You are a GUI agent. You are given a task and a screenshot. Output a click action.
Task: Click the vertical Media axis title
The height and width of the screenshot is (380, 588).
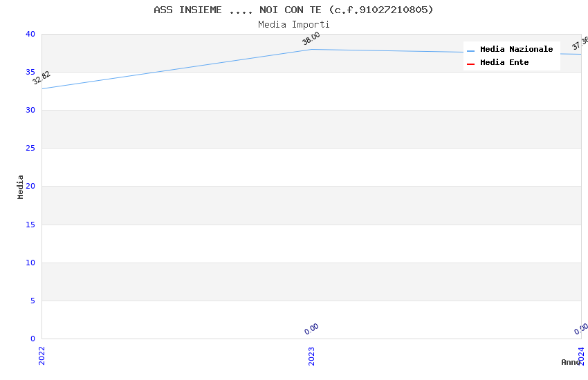(x=21, y=187)
